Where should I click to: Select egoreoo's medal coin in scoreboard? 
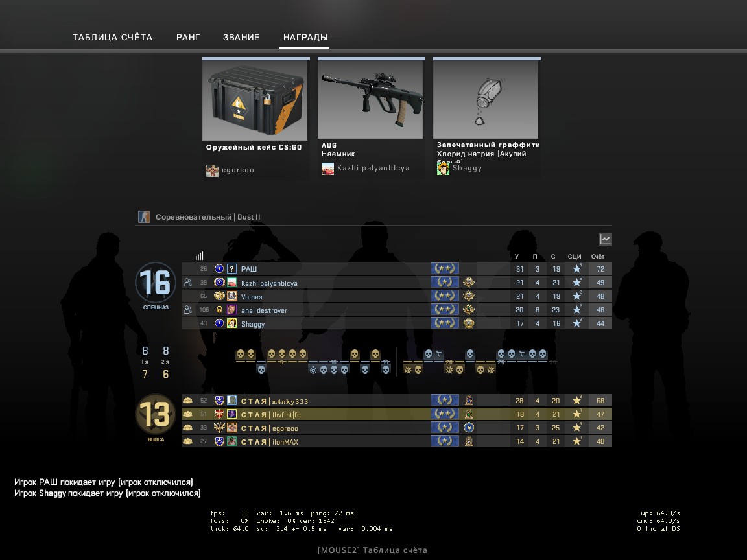pos(469,428)
